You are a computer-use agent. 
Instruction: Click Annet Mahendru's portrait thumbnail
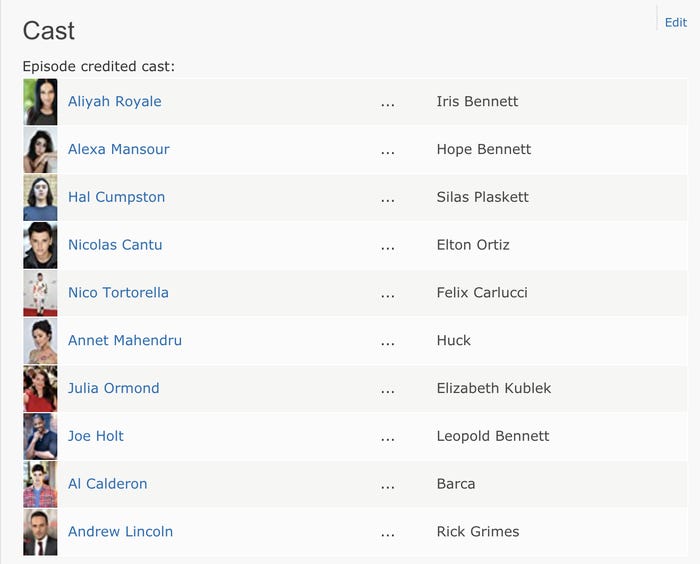coord(40,341)
